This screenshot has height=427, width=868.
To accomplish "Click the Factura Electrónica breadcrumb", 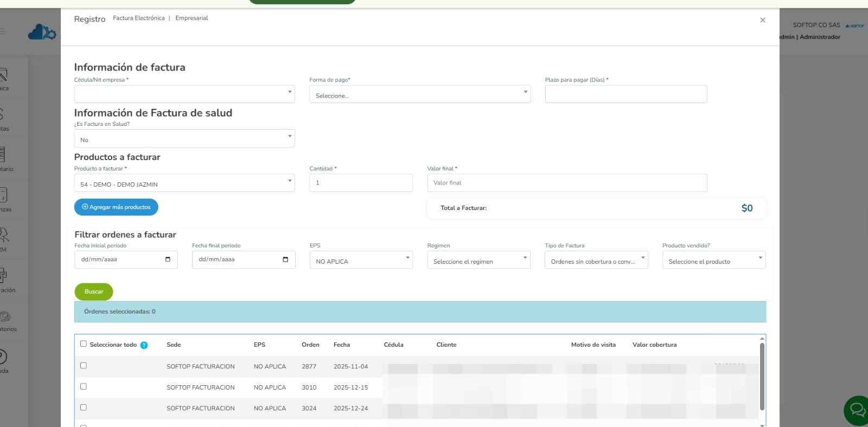I will pos(139,18).
